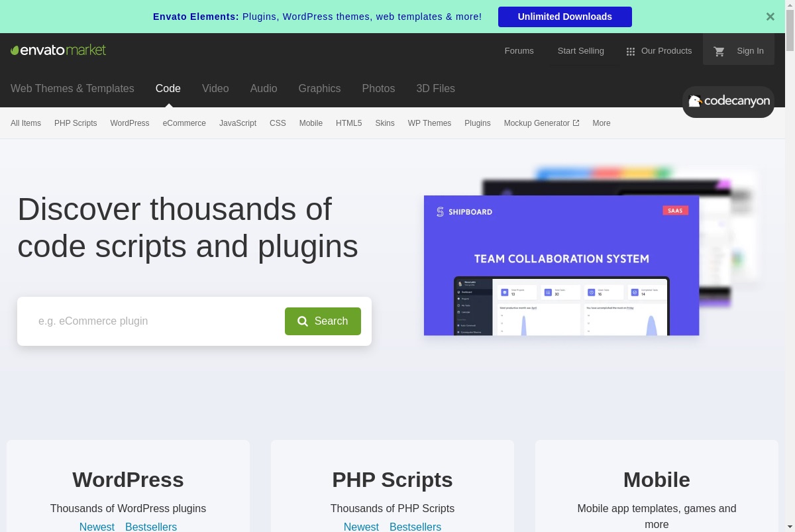View Newest PHP Scripts
Image resolution: width=795 pixels, height=532 pixels.
point(361,527)
